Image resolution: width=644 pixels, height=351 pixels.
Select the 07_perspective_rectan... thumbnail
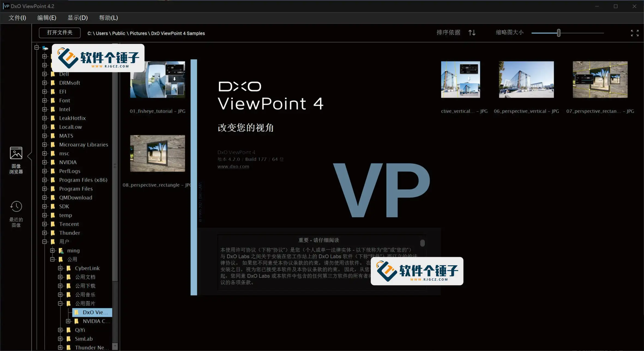(x=600, y=79)
